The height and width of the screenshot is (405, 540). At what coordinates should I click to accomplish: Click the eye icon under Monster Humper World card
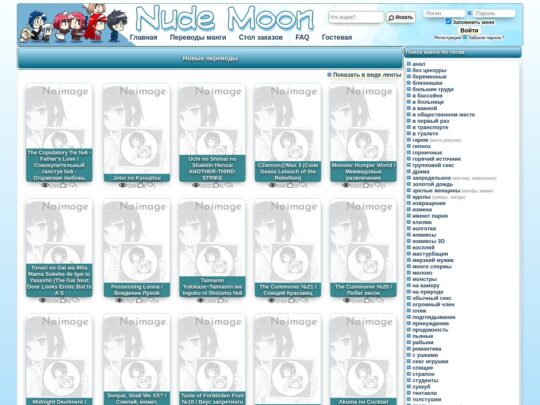(346, 185)
